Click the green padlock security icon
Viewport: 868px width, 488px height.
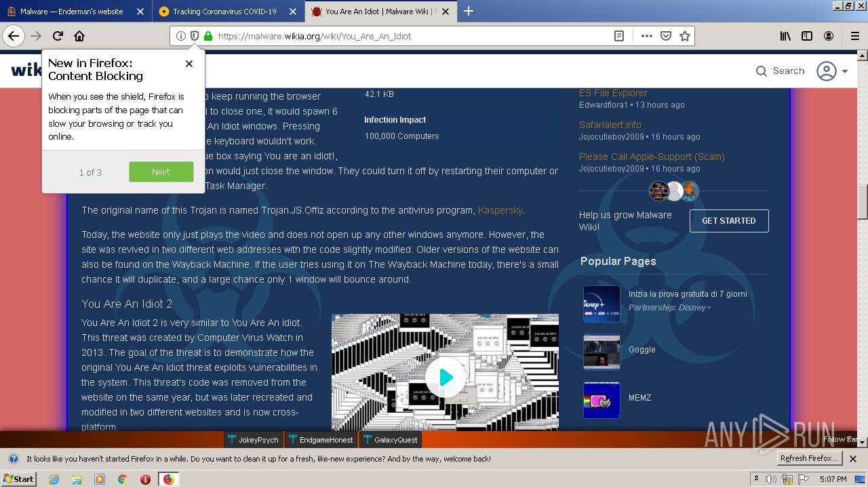(208, 36)
